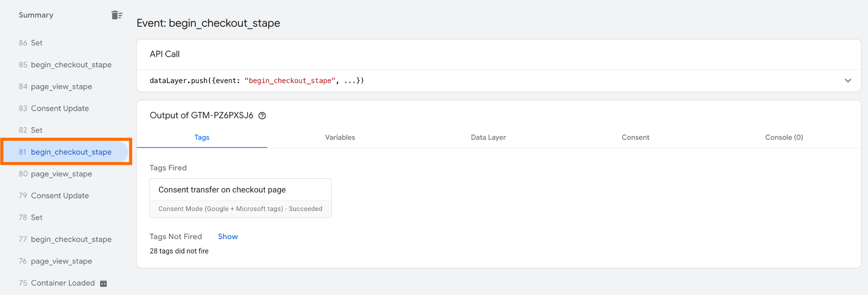Screen dimensions: 868x295
Task: Select the Consent tab
Action: click(x=635, y=137)
